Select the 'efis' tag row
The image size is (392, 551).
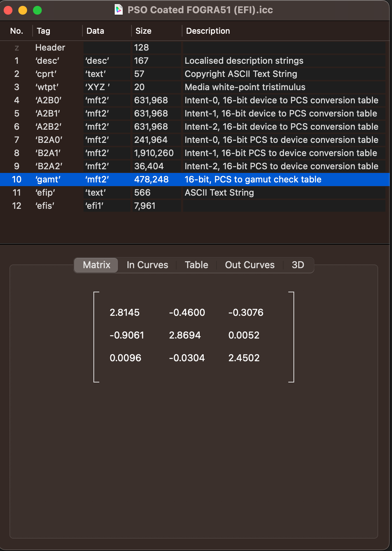pyautogui.click(x=147, y=206)
